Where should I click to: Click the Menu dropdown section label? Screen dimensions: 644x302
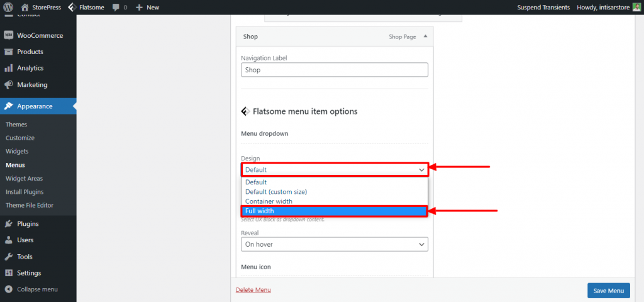pos(265,133)
